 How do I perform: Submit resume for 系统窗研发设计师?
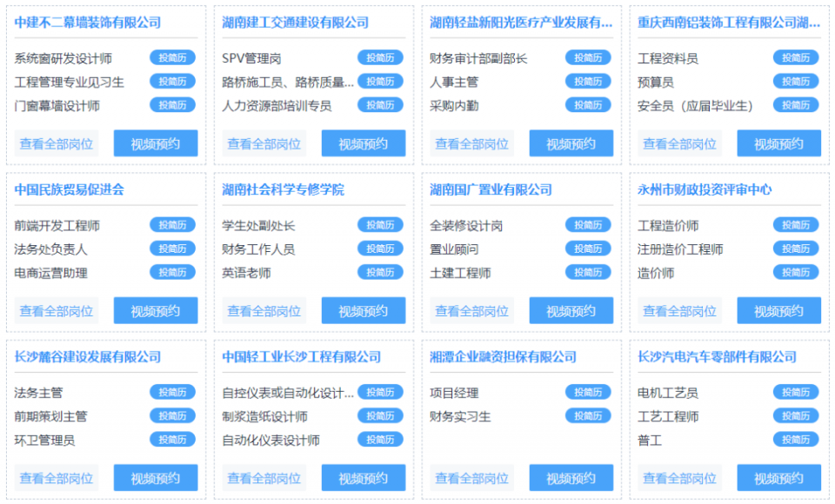172,57
